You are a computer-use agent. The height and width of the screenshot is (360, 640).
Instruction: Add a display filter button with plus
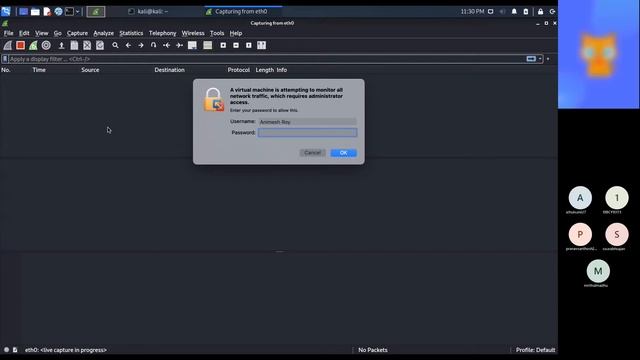click(548, 59)
